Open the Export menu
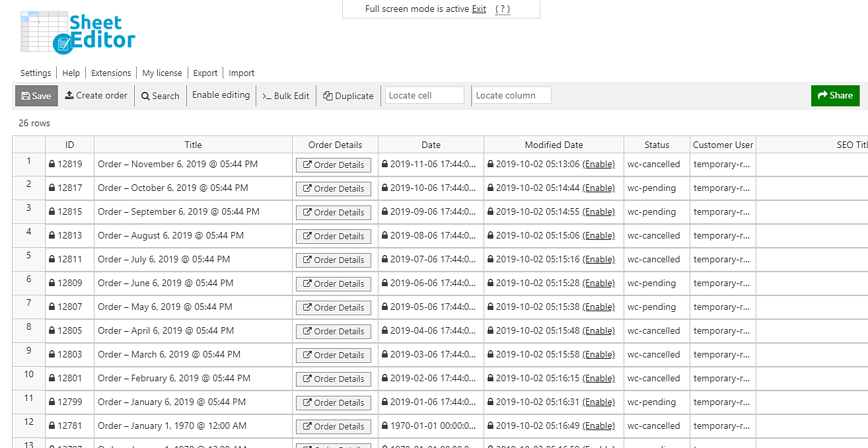This screenshot has width=868, height=448. (x=205, y=73)
